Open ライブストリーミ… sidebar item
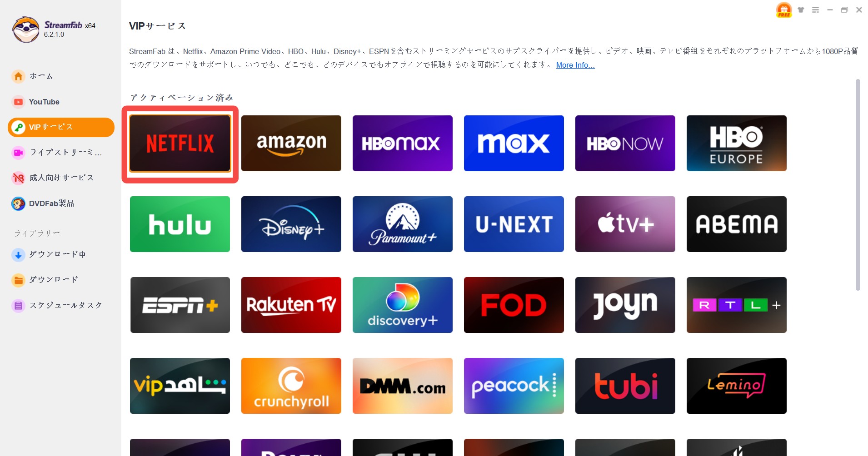 [x=61, y=153]
